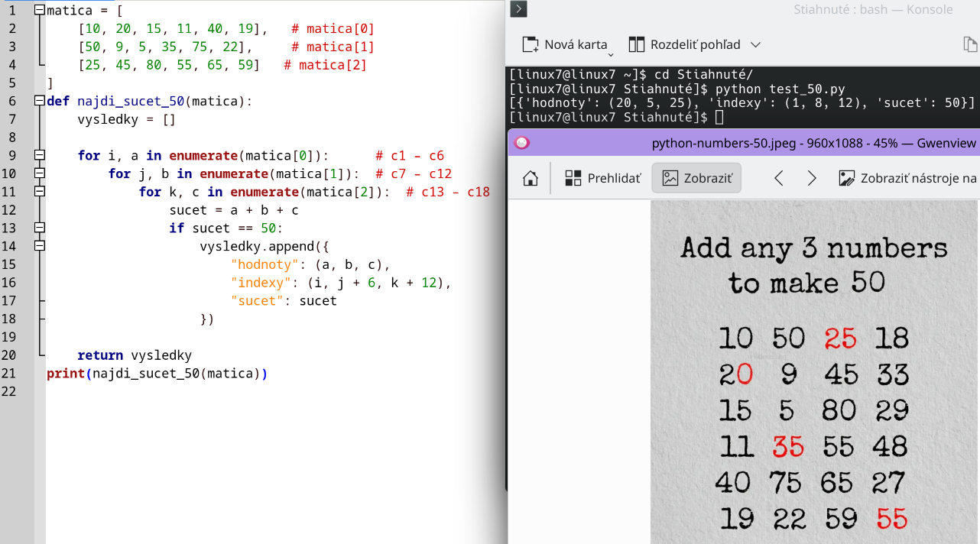Click the Konsole terminal icon in title bar
The height and width of the screenshot is (544, 980).
coord(519,9)
